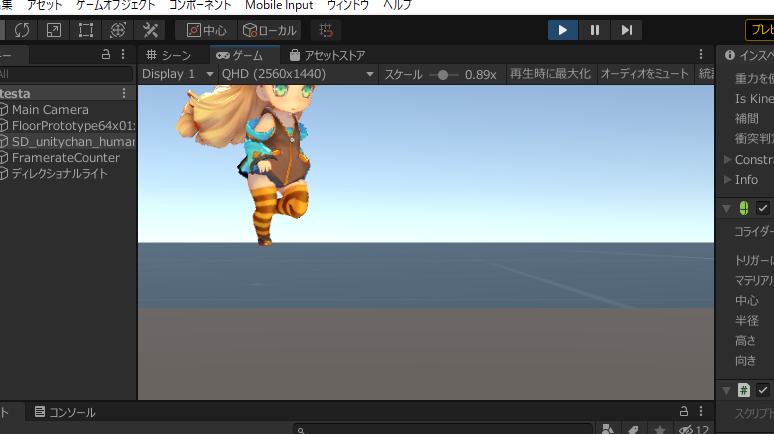Expand the Constraints foldout
The image size is (774, 434).
tap(727, 159)
